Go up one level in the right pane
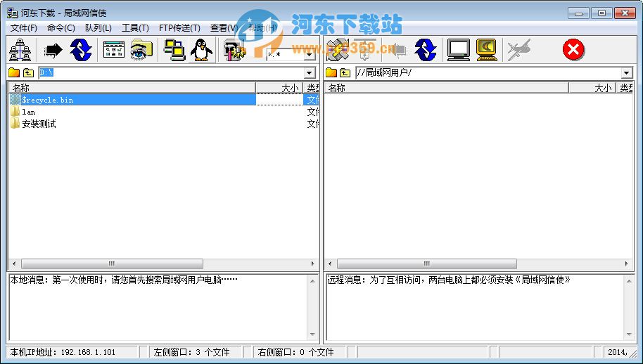643x364 pixels. pyautogui.click(x=345, y=73)
